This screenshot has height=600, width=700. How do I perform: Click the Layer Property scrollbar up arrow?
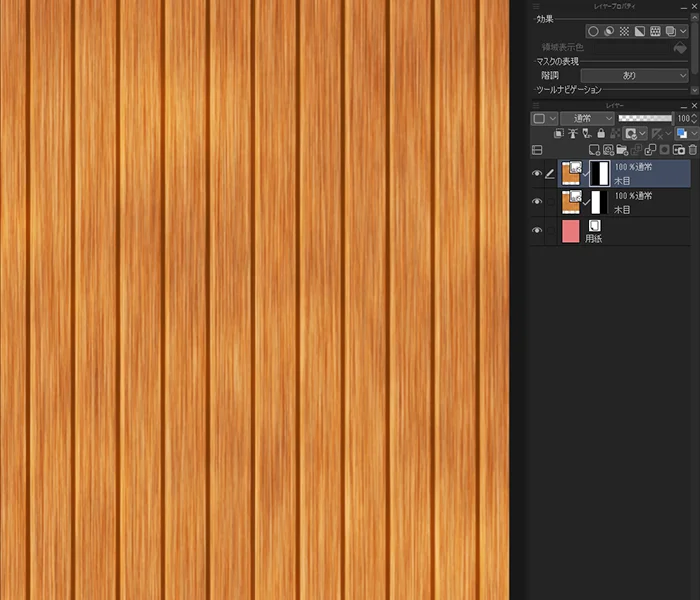point(694,17)
